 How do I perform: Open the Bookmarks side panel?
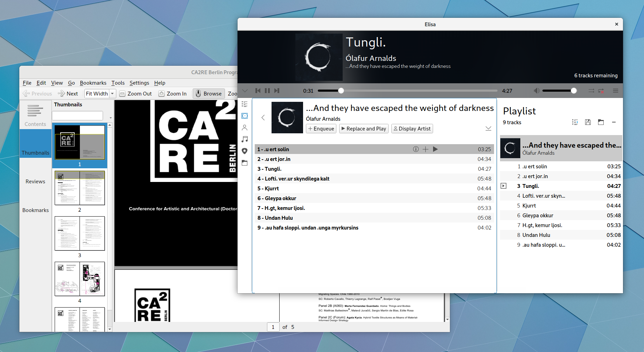coord(35,201)
